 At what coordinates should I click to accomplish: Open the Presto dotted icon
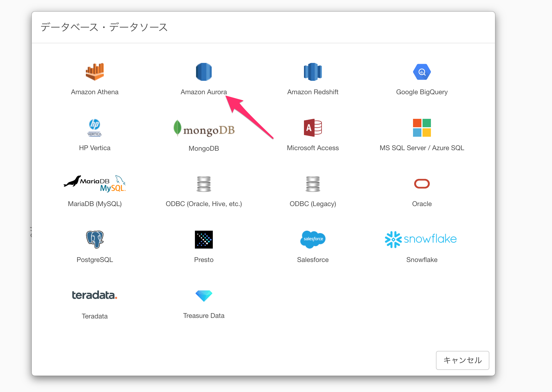[204, 240]
